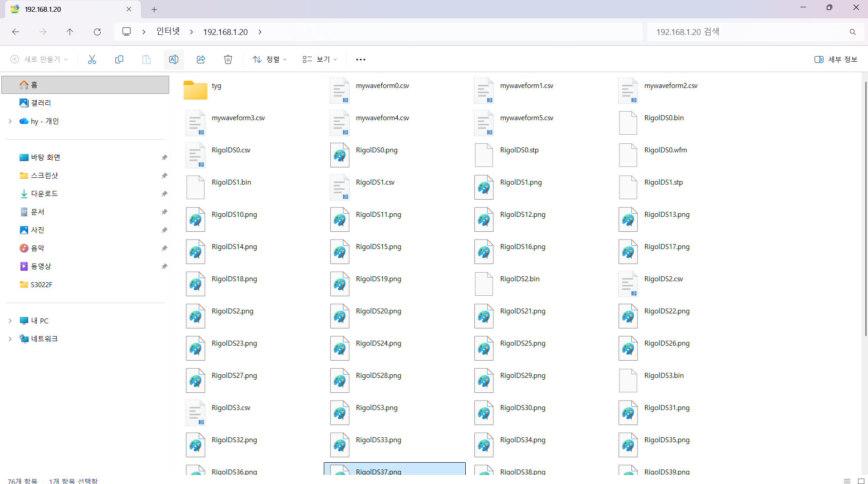Refresh the current folder view
Viewport: 868px width, 484px height.
tap(97, 32)
